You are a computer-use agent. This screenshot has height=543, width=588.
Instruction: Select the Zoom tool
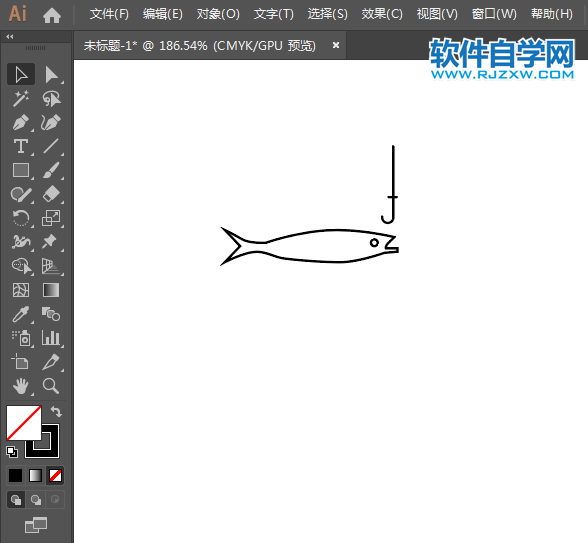(x=51, y=386)
